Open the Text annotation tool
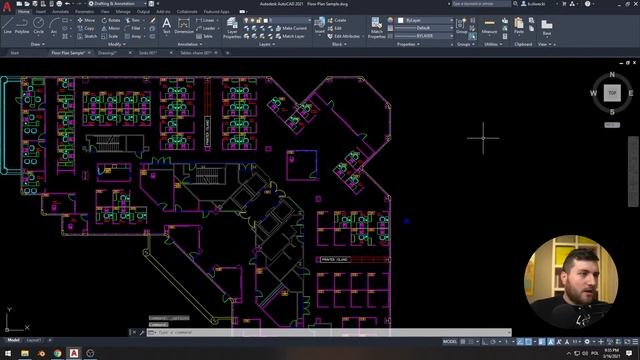 click(x=166, y=25)
